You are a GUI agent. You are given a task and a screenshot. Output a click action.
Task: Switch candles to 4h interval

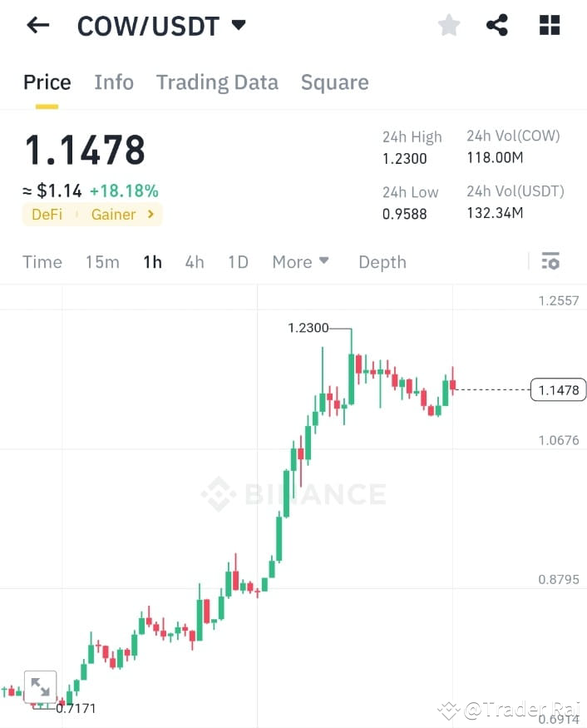194,262
